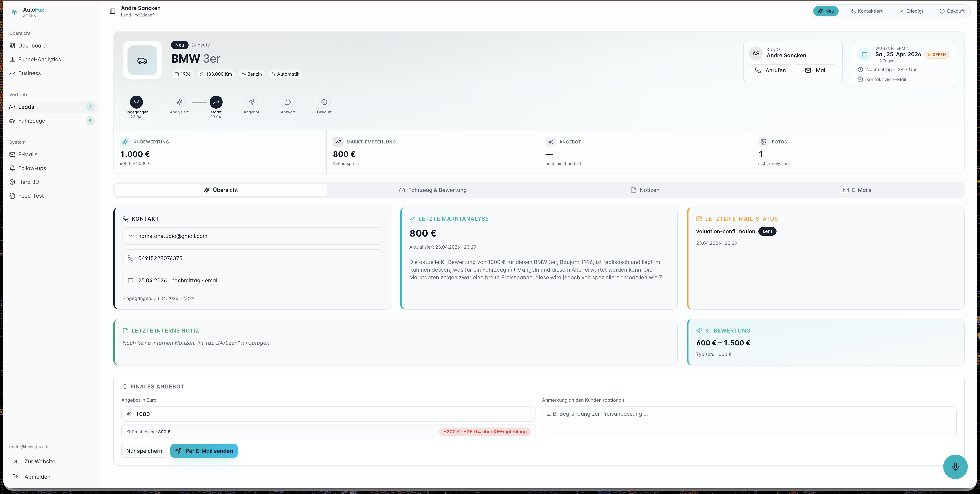Image resolution: width=980 pixels, height=494 pixels.
Task: Click the Antwort chat-bubble step icon
Action: (288, 102)
